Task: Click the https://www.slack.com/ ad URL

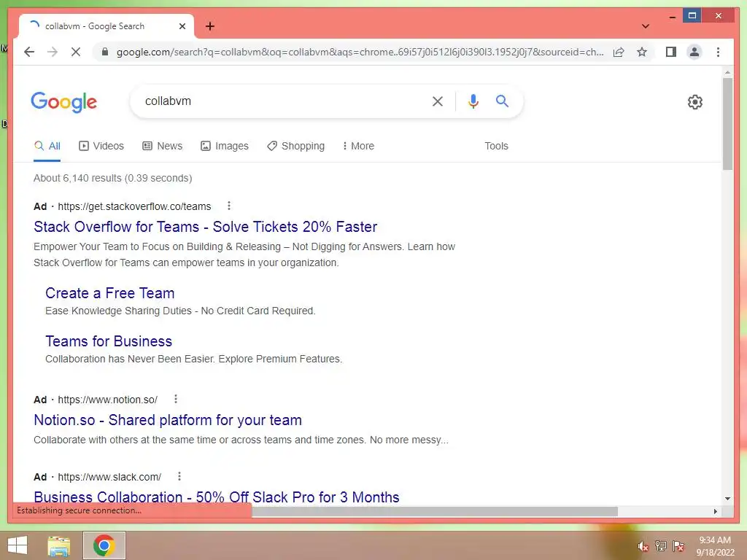Action: [109, 477]
